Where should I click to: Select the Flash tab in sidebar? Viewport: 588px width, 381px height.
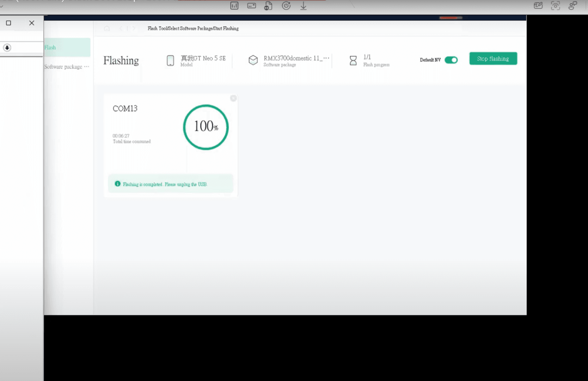click(x=67, y=47)
